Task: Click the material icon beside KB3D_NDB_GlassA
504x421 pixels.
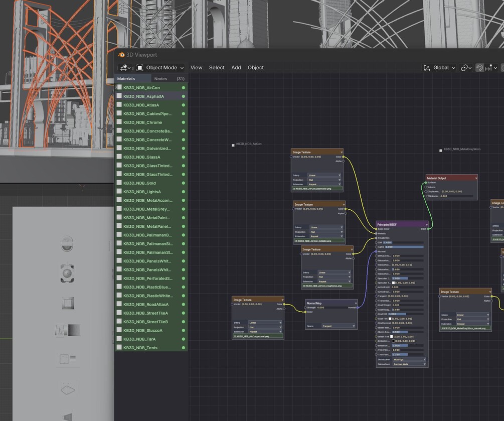Action: coord(119,157)
